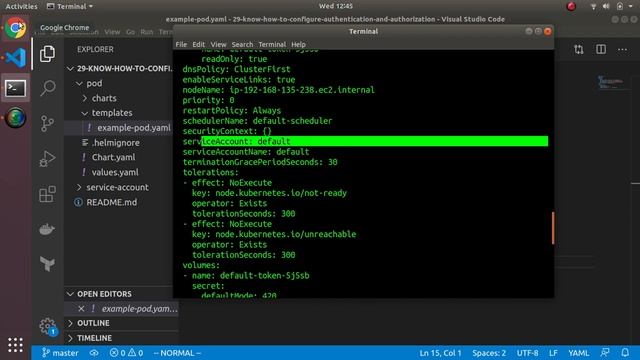This screenshot has width=640, height=360.
Task: Open the Extensions view
Action: (x=47, y=194)
